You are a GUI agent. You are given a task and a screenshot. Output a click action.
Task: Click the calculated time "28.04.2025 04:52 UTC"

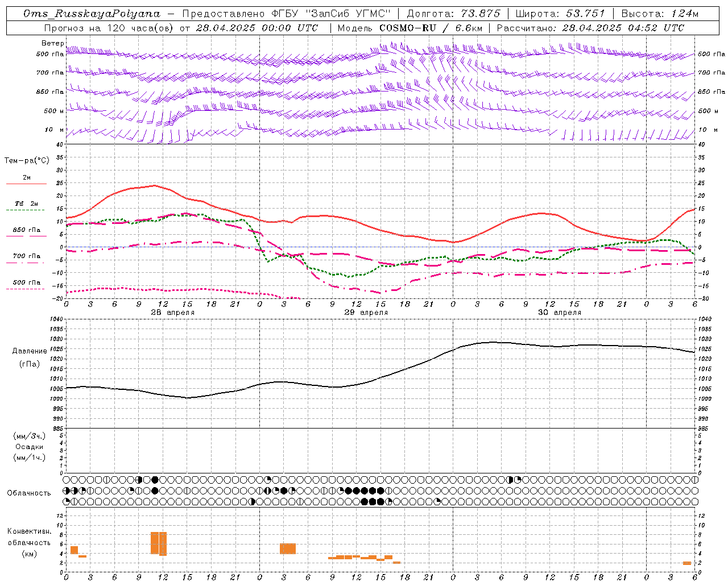coord(623,28)
